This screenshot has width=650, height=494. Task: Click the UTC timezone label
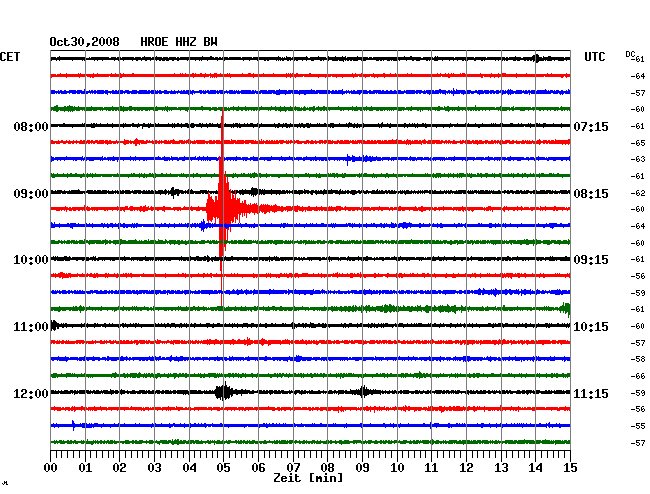594,57
